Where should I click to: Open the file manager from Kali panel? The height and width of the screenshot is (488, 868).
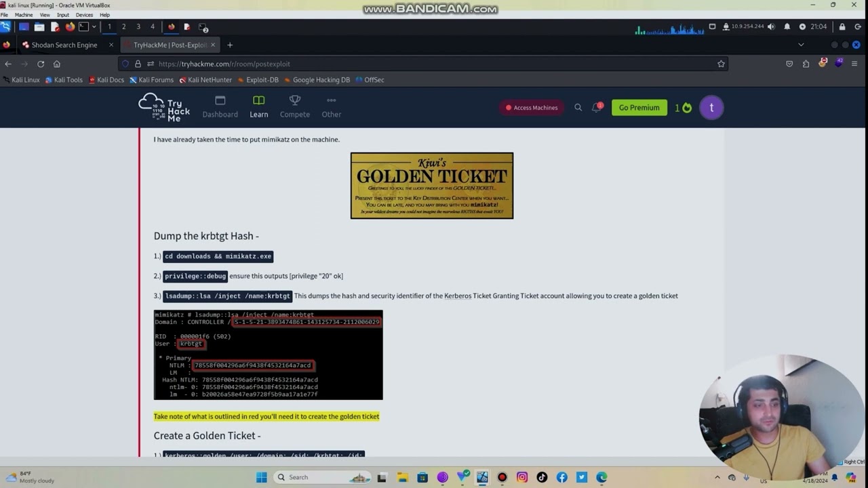point(39,27)
